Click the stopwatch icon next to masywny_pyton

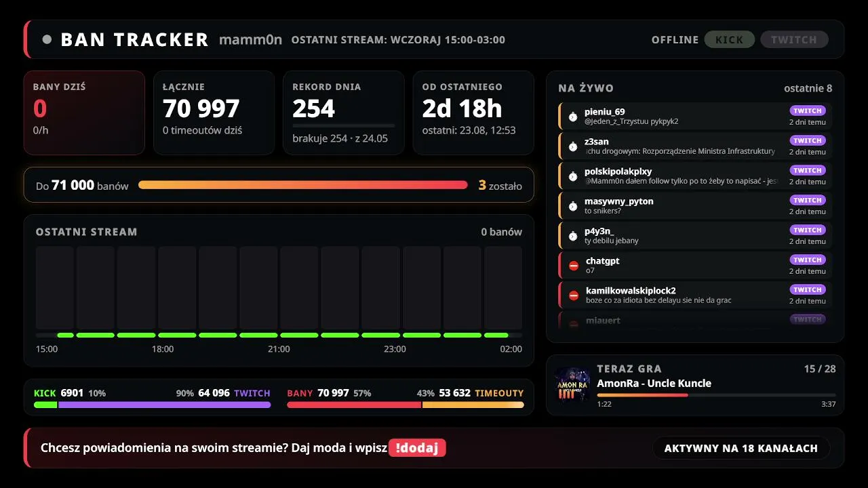click(x=573, y=206)
